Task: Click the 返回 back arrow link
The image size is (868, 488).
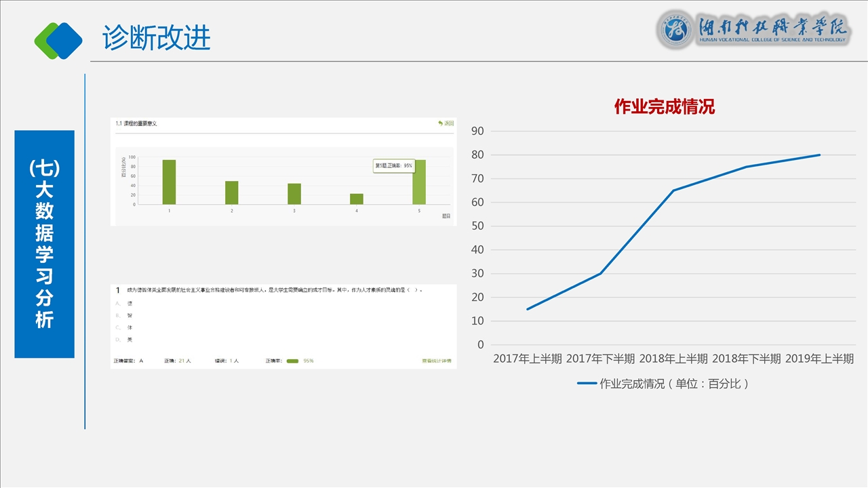Action: point(446,123)
